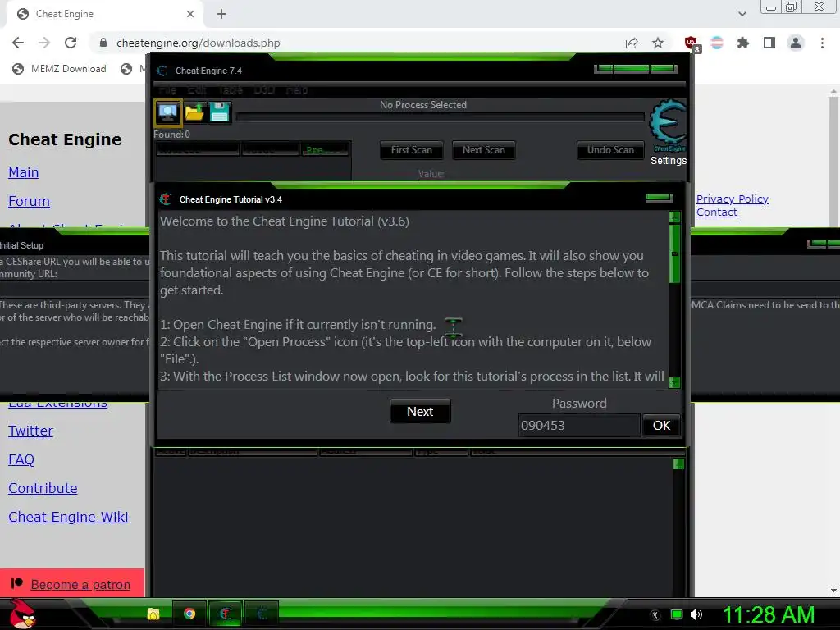Click the speaker volume tray icon

coord(696,614)
